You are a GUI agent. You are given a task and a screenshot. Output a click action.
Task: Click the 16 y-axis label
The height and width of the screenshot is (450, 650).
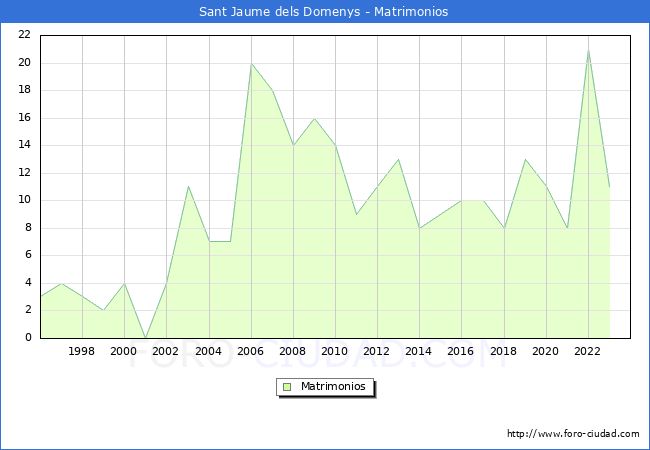tap(24, 117)
